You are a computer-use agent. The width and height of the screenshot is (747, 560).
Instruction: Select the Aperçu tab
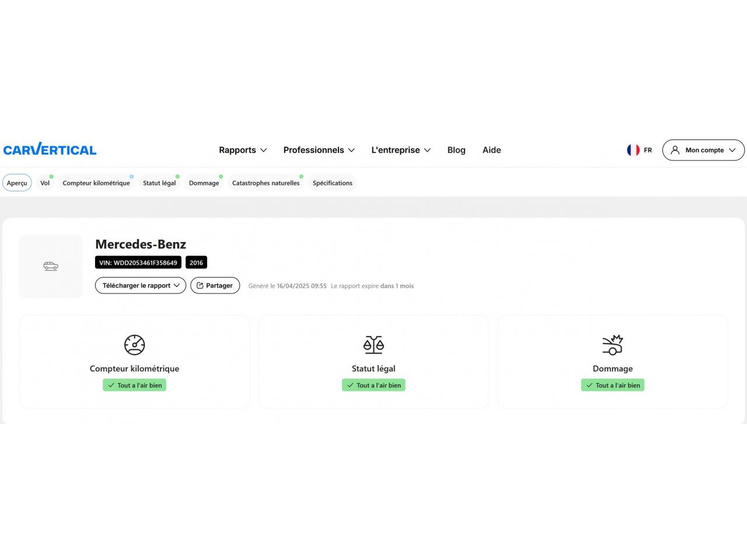tap(17, 183)
